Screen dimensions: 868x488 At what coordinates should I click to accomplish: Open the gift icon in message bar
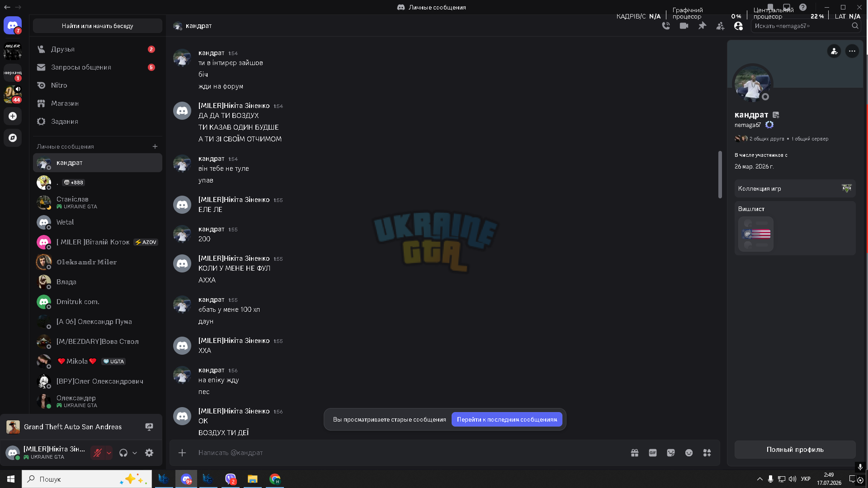click(x=635, y=453)
